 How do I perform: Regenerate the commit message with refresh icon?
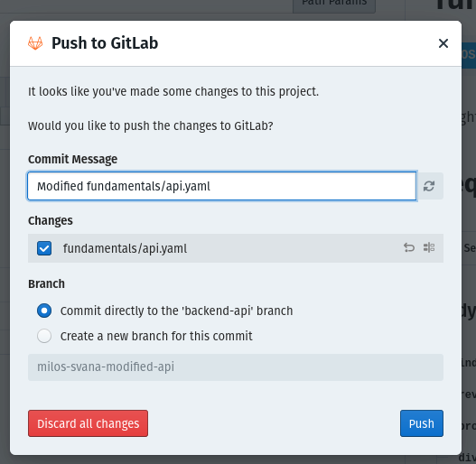coord(429,186)
